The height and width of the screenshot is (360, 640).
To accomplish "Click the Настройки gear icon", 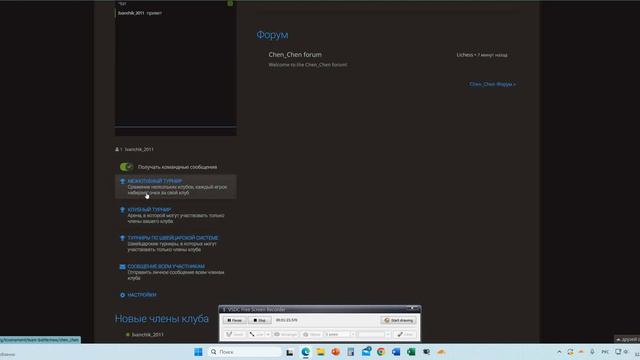I will click(x=122, y=295).
